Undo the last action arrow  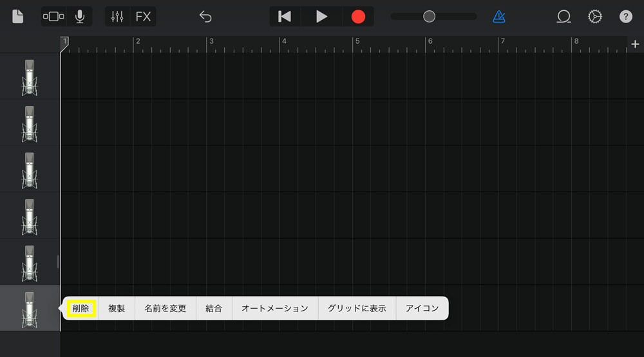[x=205, y=17]
